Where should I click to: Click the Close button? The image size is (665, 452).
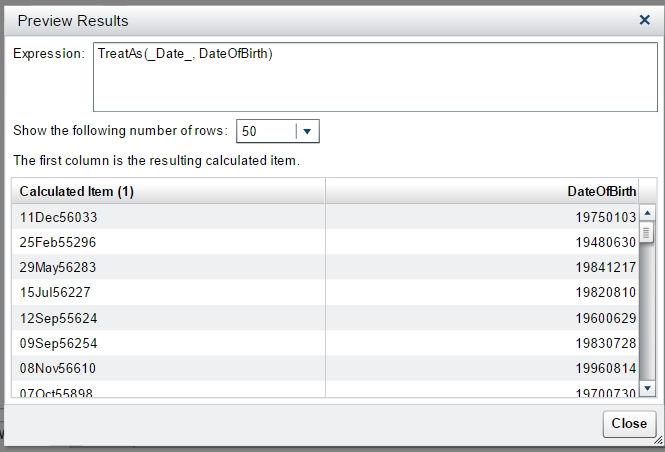(629, 423)
